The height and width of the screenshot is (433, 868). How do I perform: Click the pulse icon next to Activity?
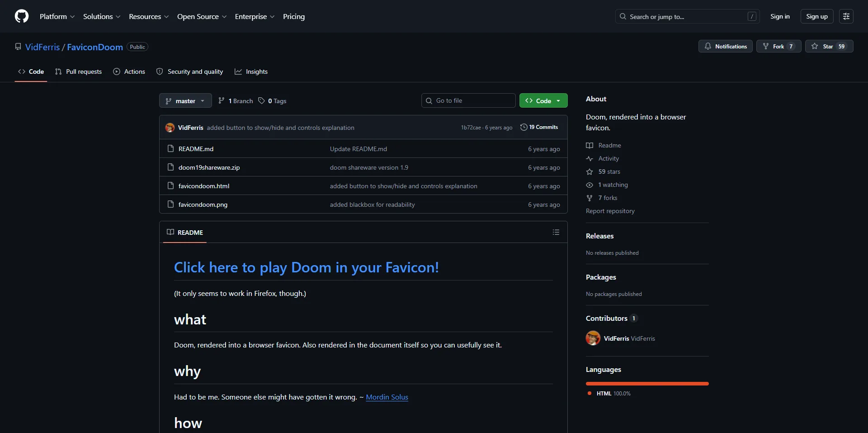click(x=590, y=158)
